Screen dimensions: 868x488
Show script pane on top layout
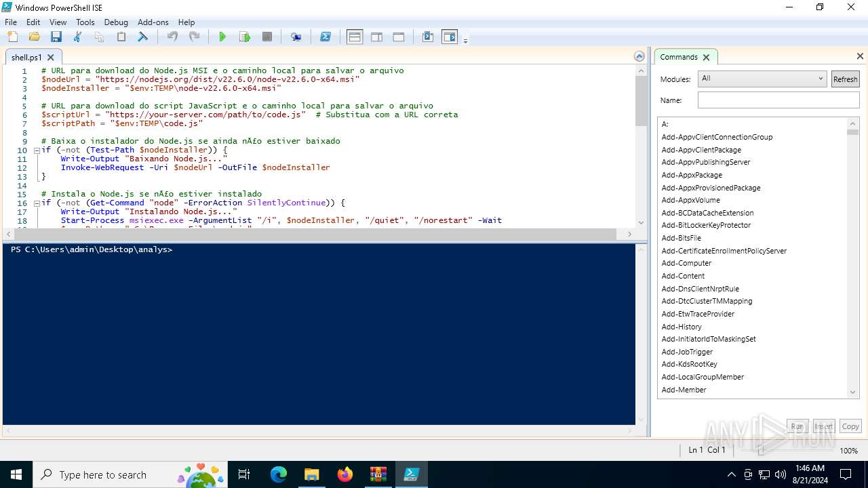[x=355, y=37]
